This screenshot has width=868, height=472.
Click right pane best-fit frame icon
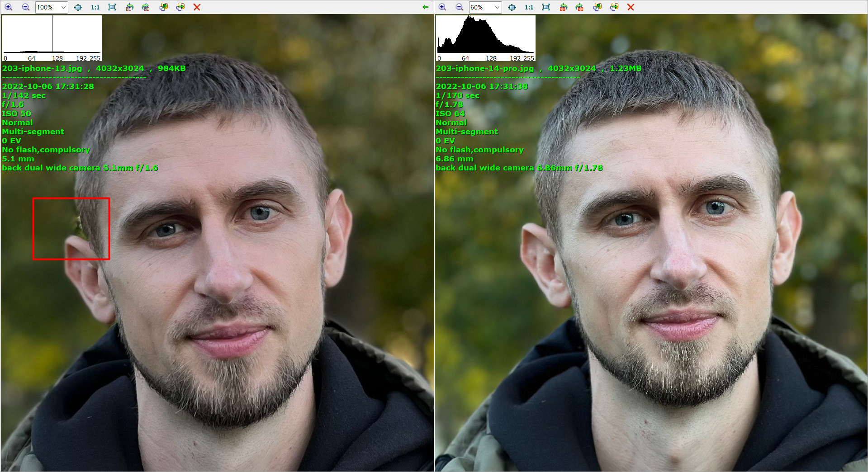(546, 7)
